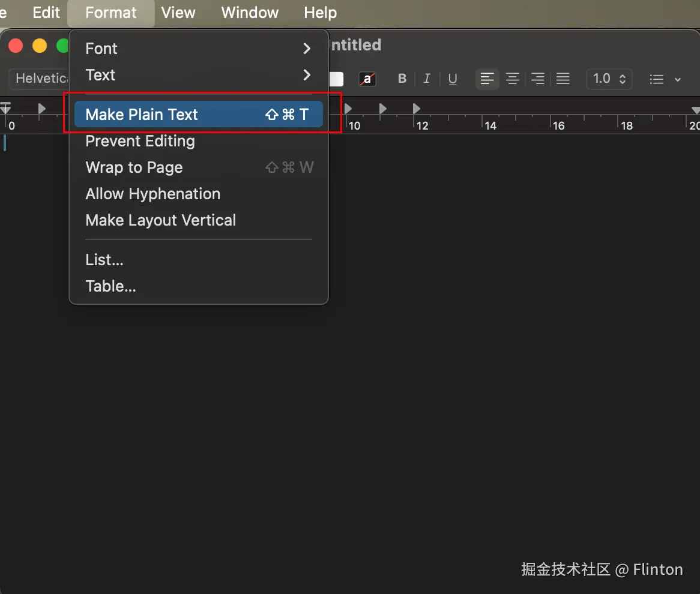Select Make Layout Vertical
Viewport: 700px width, 594px height.
pyautogui.click(x=198, y=220)
